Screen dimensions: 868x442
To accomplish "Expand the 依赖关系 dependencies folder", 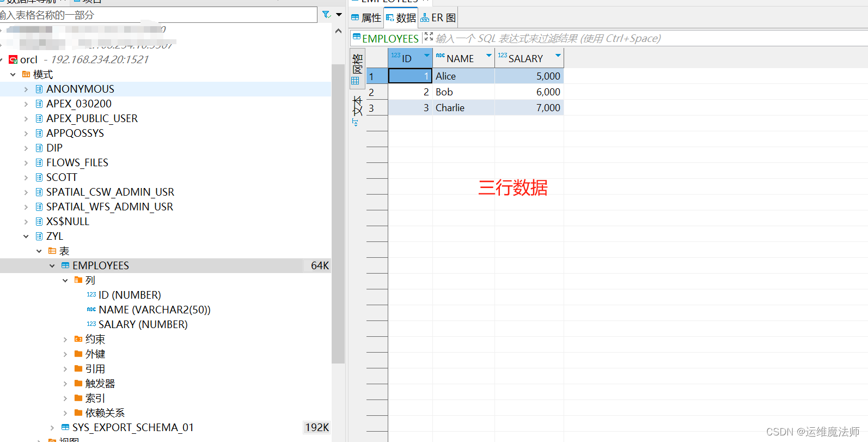I will pyautogui.click(x=65, y=413).
